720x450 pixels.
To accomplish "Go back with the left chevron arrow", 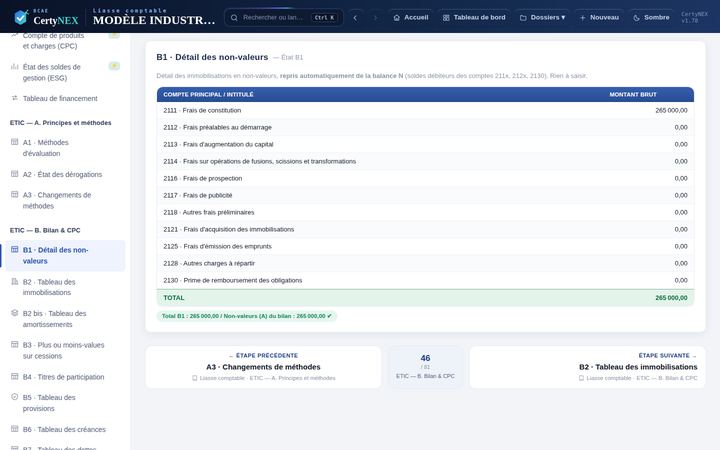I will point(355,17).
